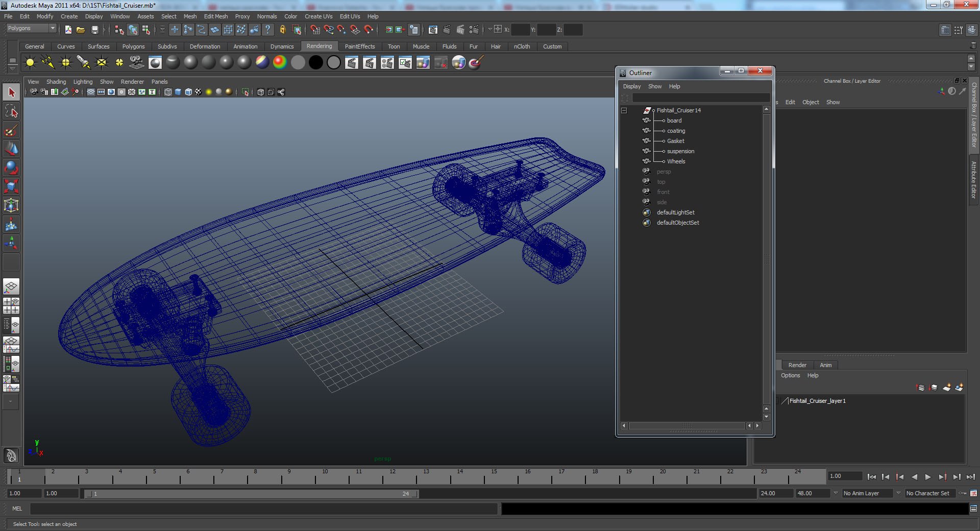980x531 pixels.
Task: Select the suspension node in Outliner
Action: pyautogui.click(x=680, y=151)
